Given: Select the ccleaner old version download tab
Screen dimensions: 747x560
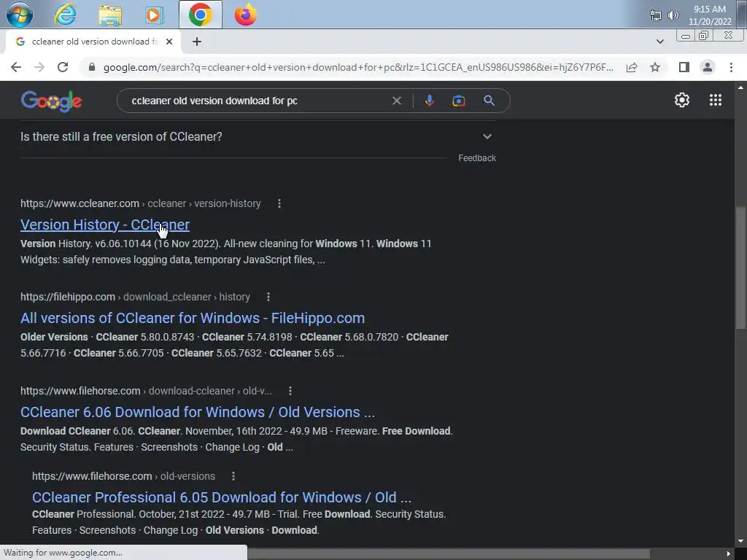Looking at the screenshot, I should (x=93, y=42).
